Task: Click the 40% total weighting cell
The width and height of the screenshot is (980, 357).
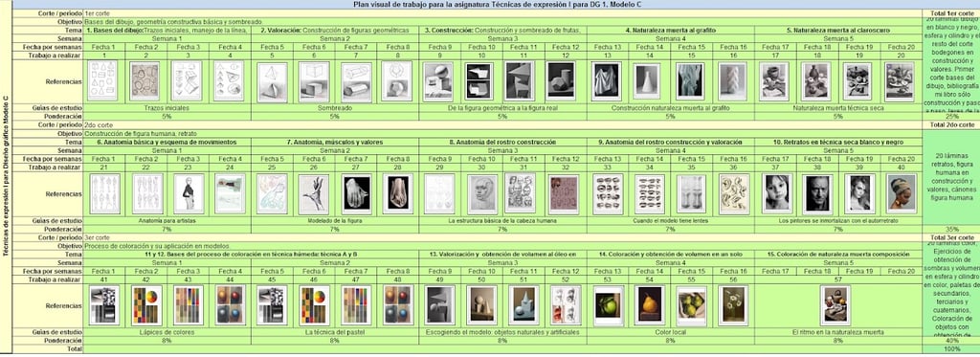Action: point(950,341)
